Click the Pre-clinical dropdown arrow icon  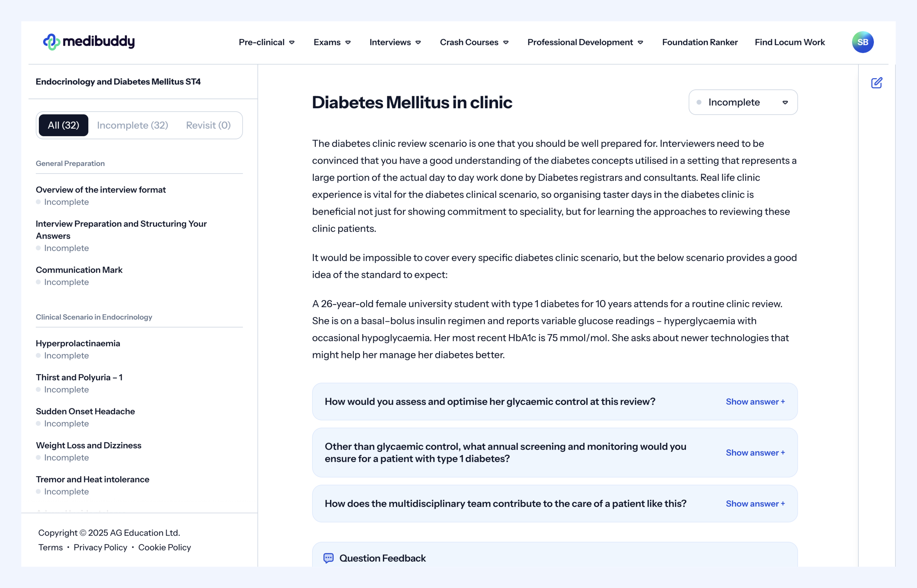click(x=292, y=42)
